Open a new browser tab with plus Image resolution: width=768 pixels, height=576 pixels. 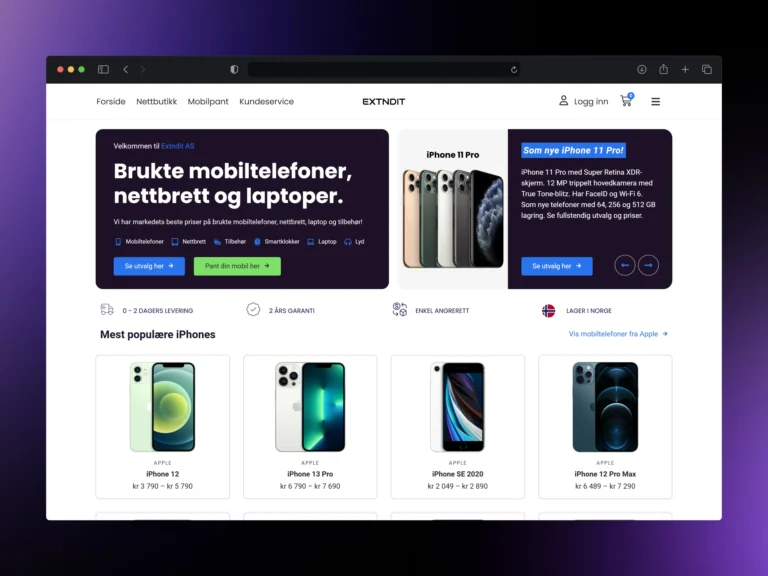[x=685, y=70]
